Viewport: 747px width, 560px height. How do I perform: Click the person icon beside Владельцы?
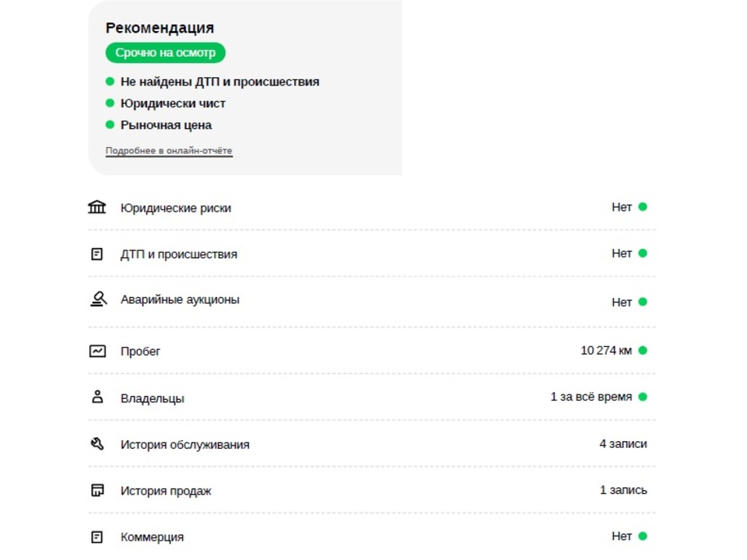coord(97,397)
